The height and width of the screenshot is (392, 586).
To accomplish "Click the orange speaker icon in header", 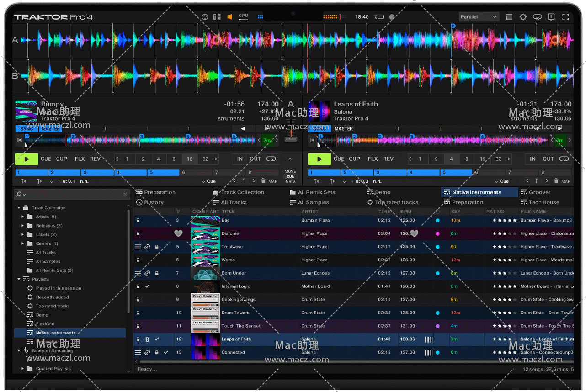I will [229, 17].
